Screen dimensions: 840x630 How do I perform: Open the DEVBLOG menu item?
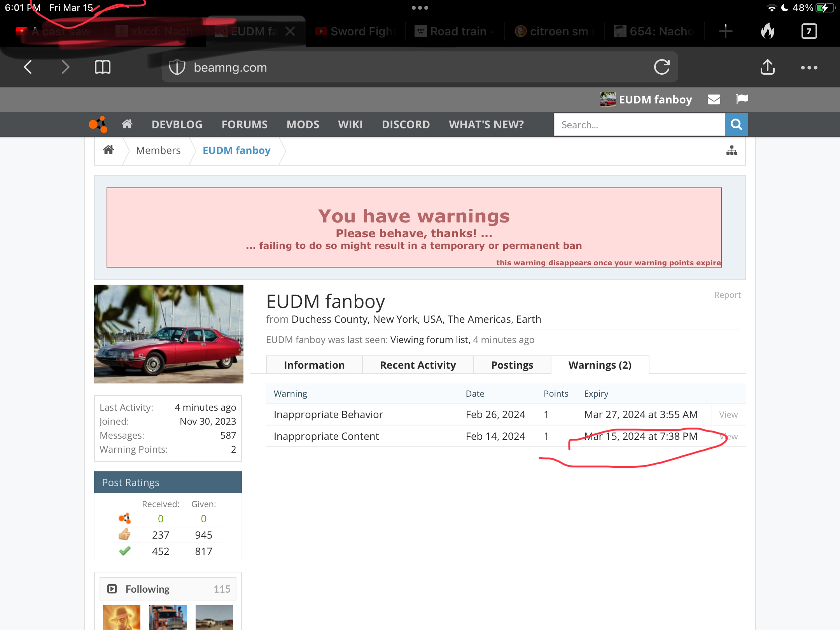(x=177, y=124)
